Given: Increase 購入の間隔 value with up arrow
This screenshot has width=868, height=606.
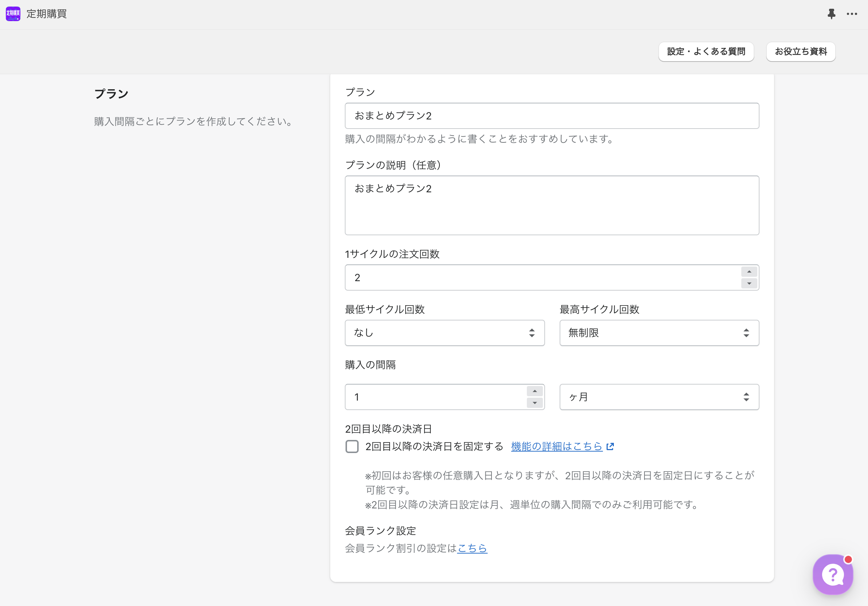Looking at the screenshot, I should (534, 391).
